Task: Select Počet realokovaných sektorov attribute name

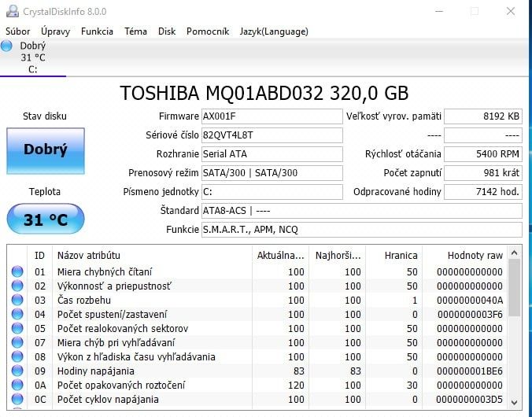Action: click(123, 328)
